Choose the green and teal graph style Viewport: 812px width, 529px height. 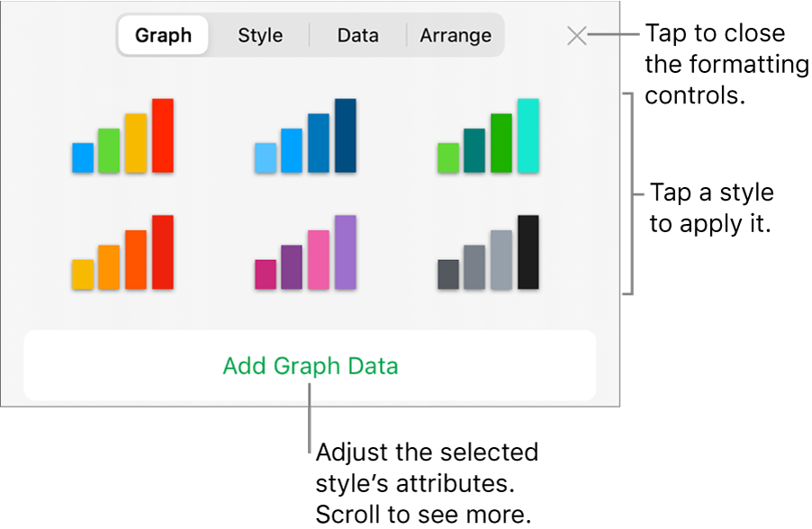pyautogui.click(x=488, y=137)
